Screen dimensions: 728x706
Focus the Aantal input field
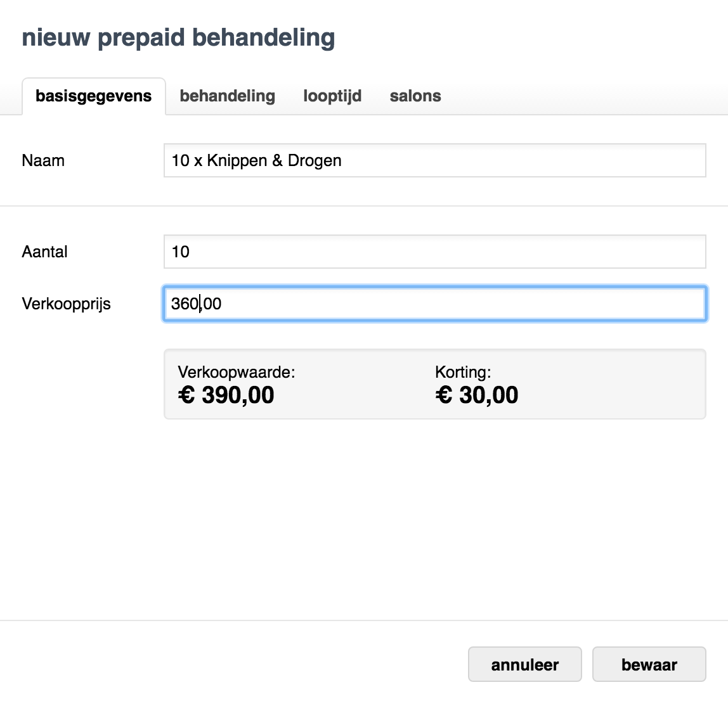point(434,252)
